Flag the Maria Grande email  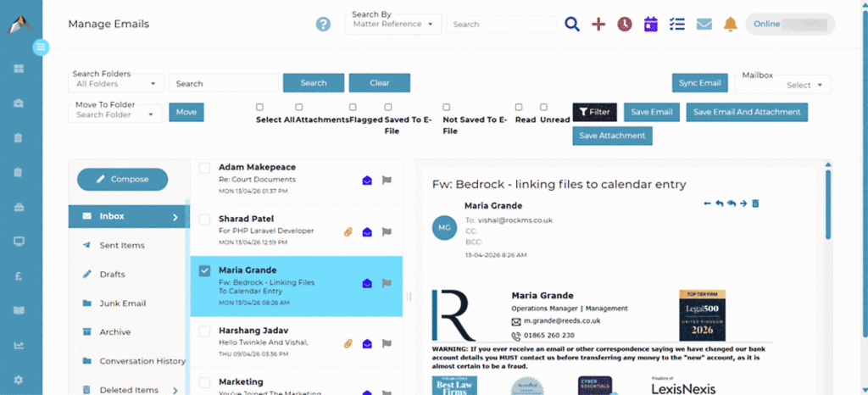[387, 283]
